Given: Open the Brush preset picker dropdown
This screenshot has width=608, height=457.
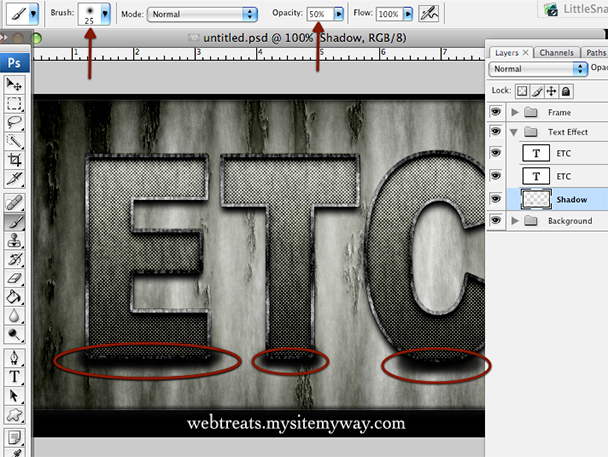Looking at the screenshot, I should tap(105, 14).
